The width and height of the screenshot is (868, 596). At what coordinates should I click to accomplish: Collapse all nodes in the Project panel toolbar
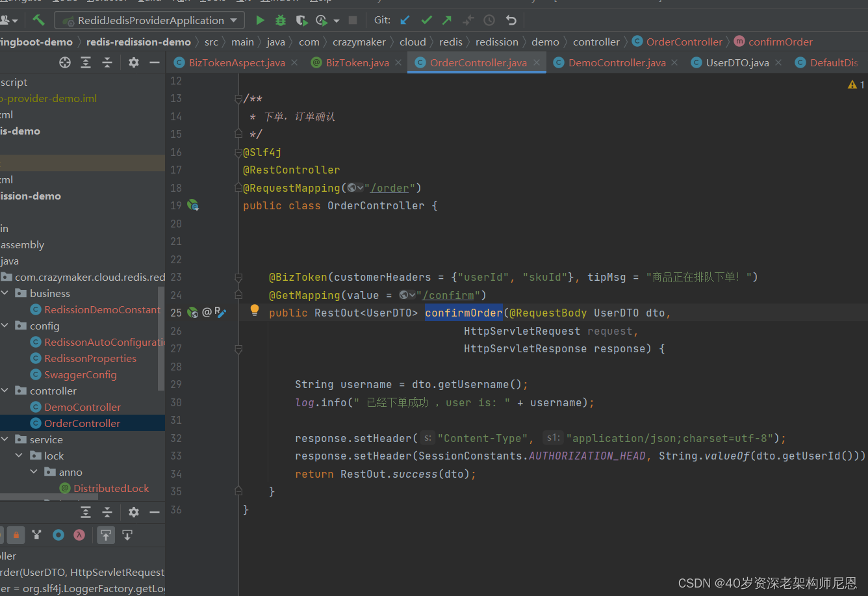coord(107,62)
